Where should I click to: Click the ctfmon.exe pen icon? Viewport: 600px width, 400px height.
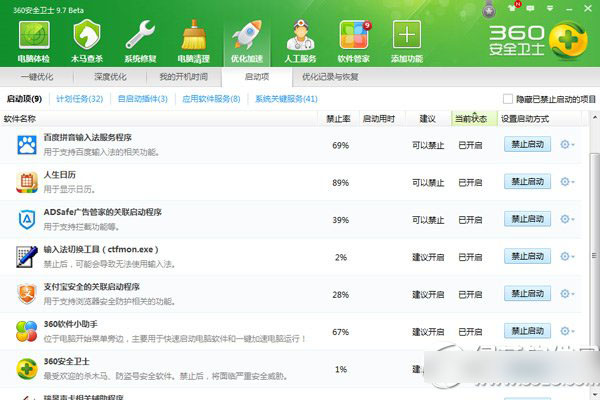pyautogui.click(x=27, y=256)
